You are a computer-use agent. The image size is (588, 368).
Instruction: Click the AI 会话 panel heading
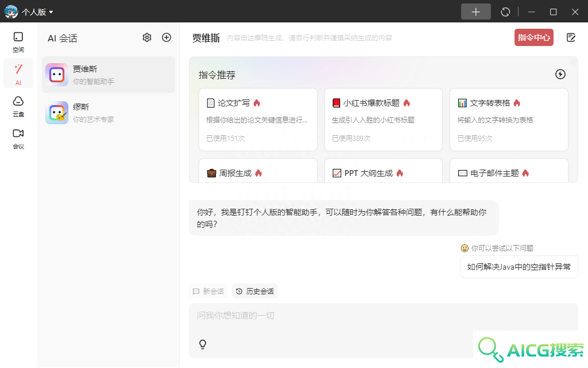[62, 39]
